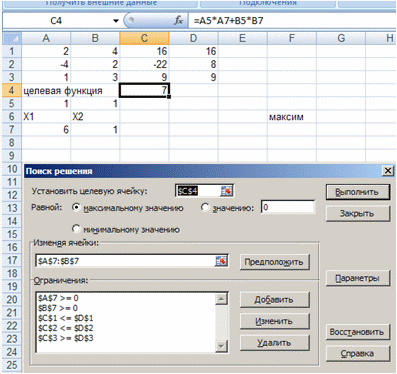Remove constraint using Удалить button

coord(274,342)
